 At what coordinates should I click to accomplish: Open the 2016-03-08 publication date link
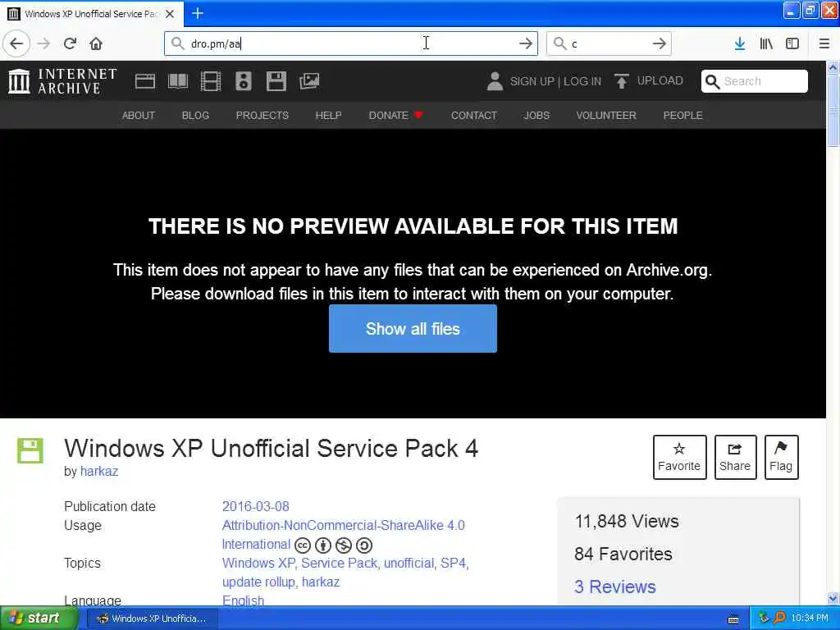click(256, 506)
